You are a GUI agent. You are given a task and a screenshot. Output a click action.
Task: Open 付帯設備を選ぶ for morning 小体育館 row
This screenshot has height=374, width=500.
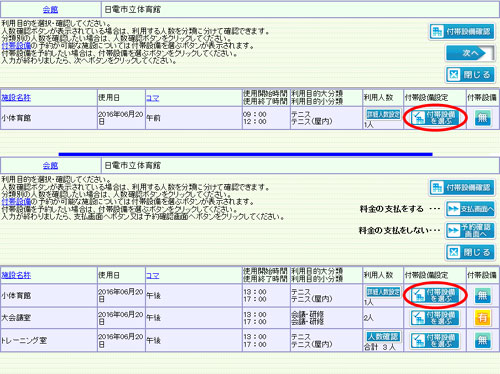[x=435, y=118]
